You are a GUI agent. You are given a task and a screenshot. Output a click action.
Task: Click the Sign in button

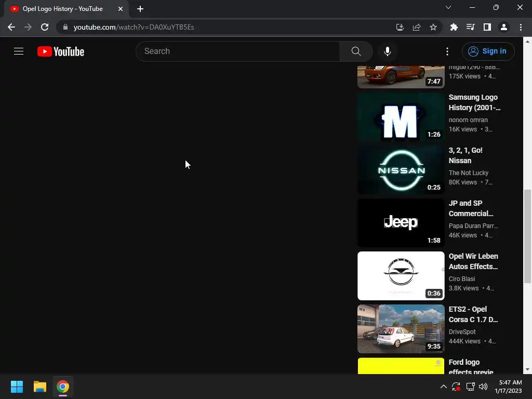(488, 51)
